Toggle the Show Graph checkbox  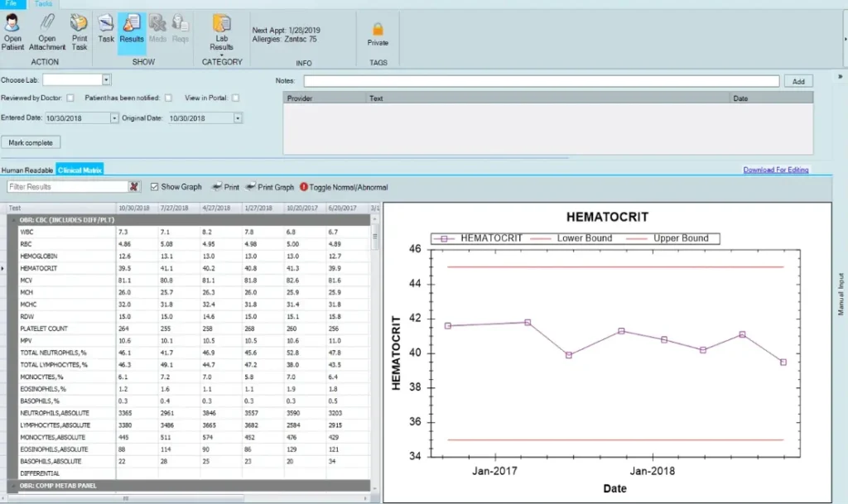tap(154, 187)
